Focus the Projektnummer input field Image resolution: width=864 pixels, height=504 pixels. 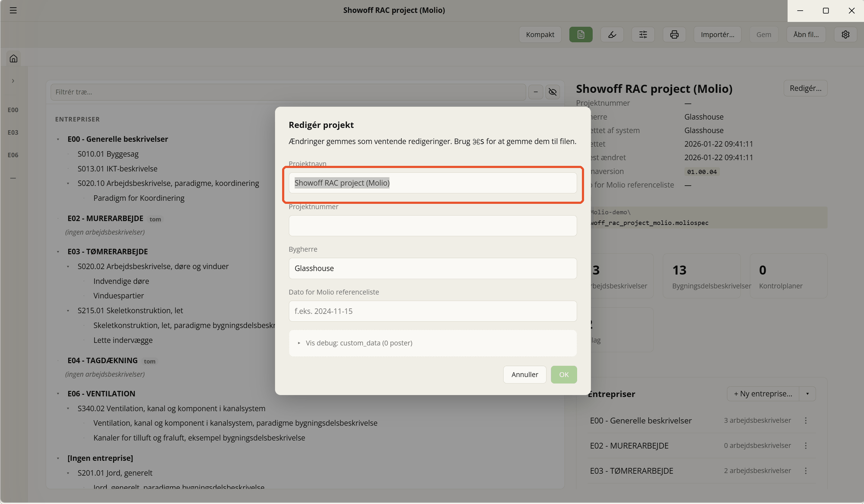click(x=432, y=225)
